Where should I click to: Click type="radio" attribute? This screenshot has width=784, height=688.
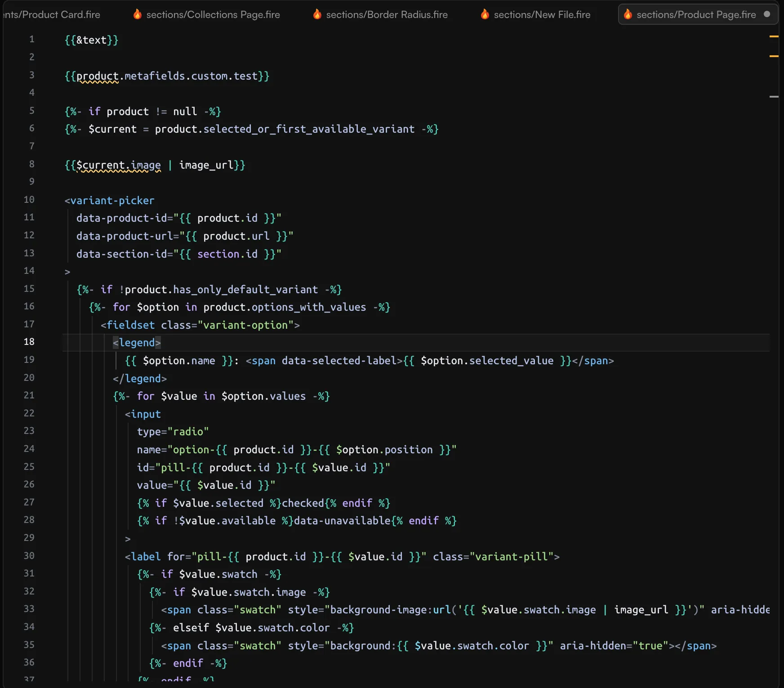(x=173, y=432)
